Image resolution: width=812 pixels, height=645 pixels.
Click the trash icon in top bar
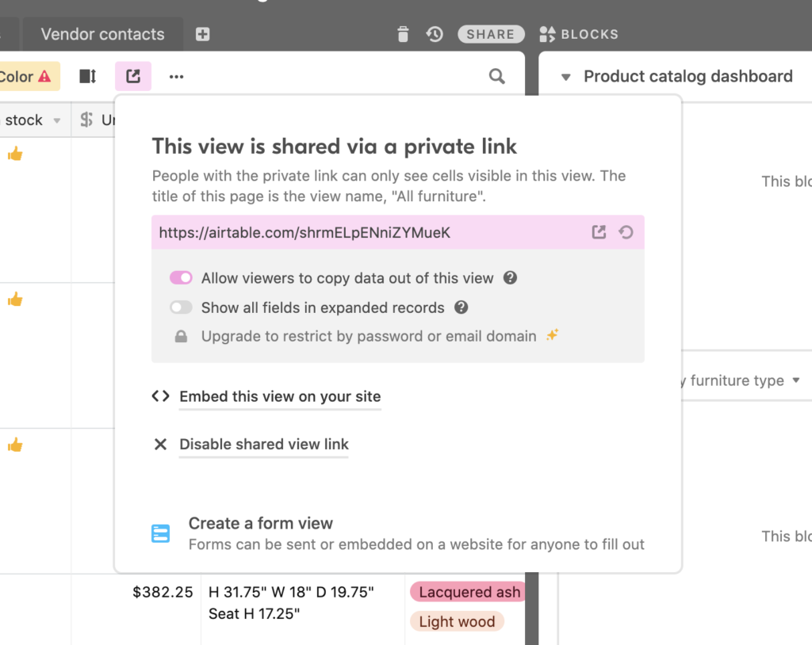coord(402,34)
